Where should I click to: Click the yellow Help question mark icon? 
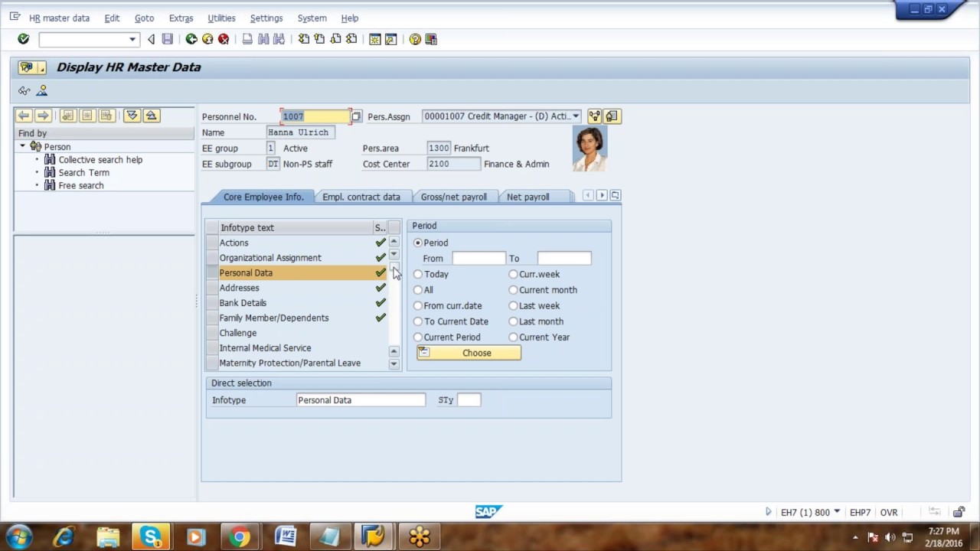415,39
